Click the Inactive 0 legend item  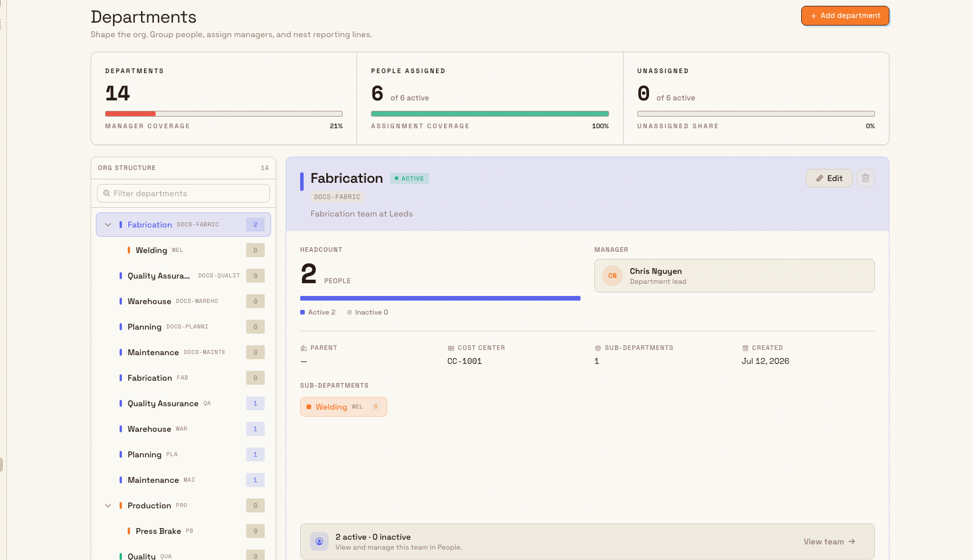[x=367, y=312]
